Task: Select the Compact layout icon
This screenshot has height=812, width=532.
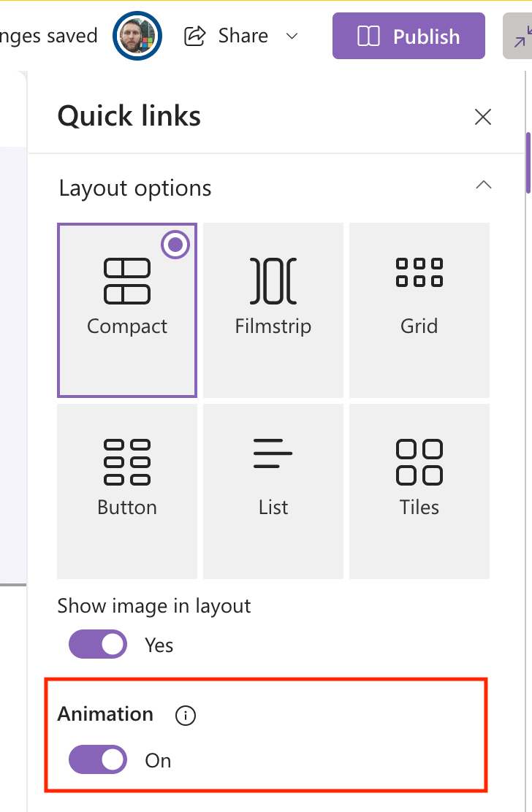Action: point(127,280)
